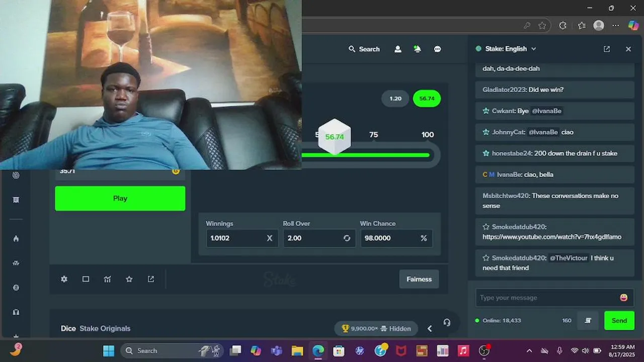Open the Copilot icon in Edge
The width and height of the screenshot is (644, 362).
[633, 25]
